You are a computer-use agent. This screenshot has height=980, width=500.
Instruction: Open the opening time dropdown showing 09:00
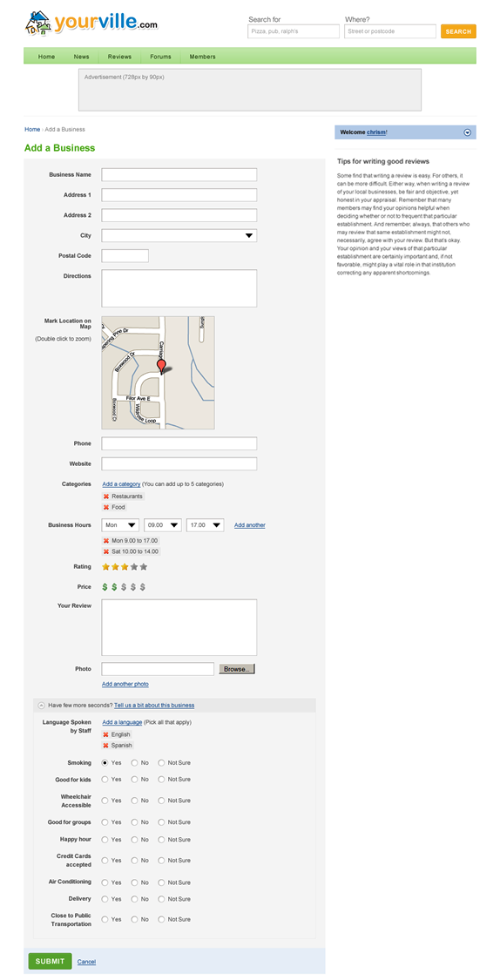(163, 525)
